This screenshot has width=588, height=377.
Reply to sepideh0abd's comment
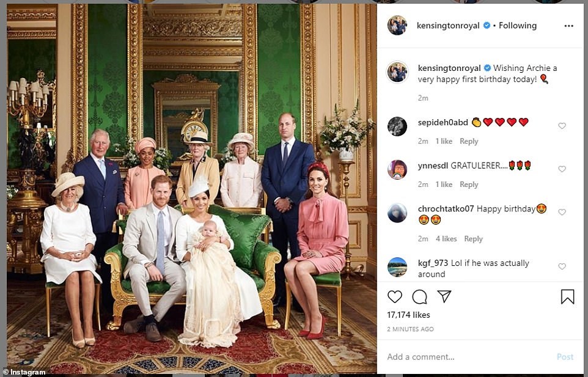pyautogui.click(x=469, y=141)
